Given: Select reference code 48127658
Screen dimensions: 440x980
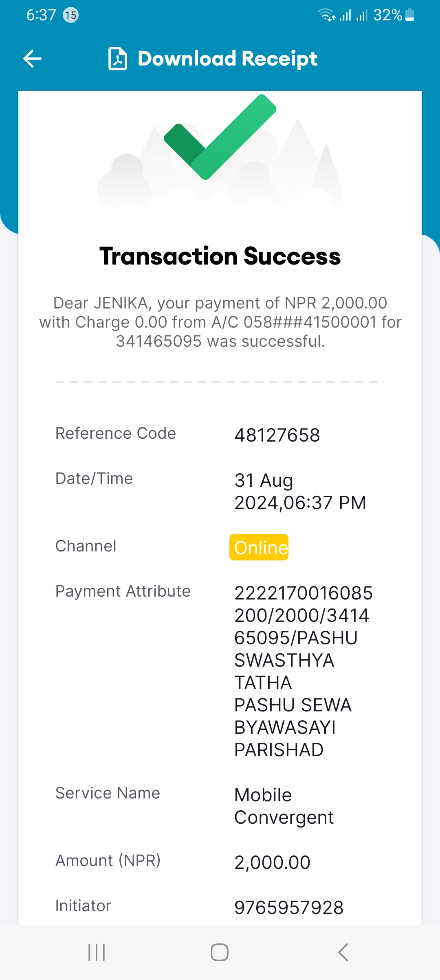Looking at the screenshot, I should point(277,435).
